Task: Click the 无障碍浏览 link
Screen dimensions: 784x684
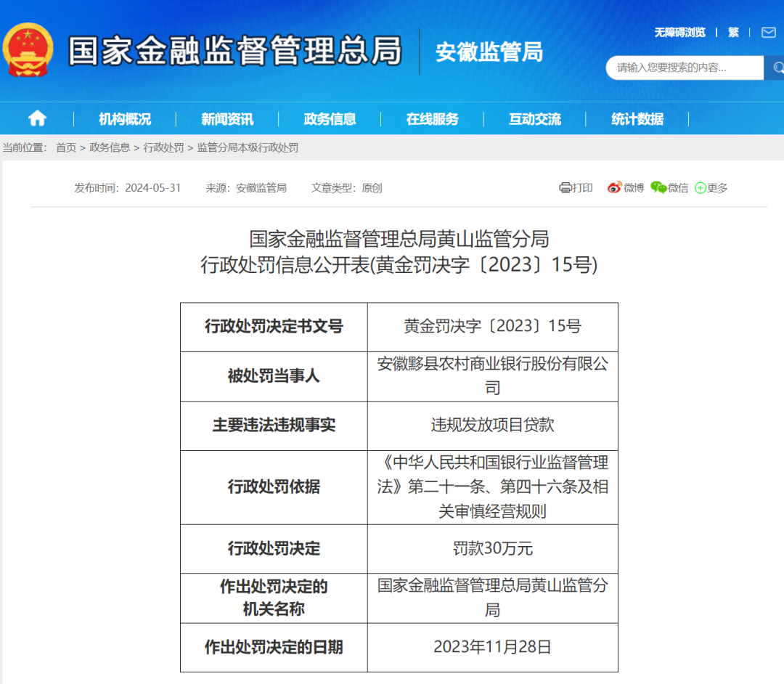Action: (x=680, y=33)
